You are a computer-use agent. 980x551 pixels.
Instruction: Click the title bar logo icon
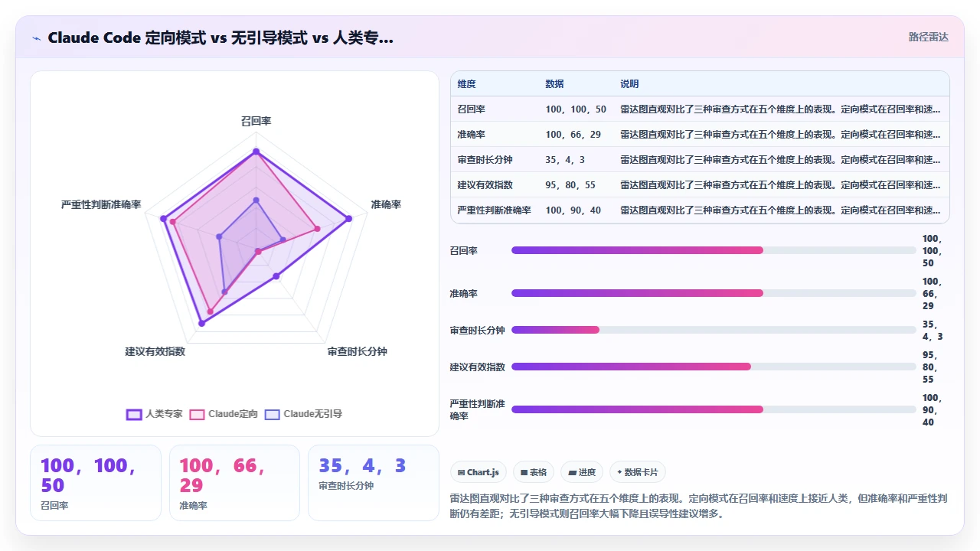pyautogui.click(x=36, y=37)
